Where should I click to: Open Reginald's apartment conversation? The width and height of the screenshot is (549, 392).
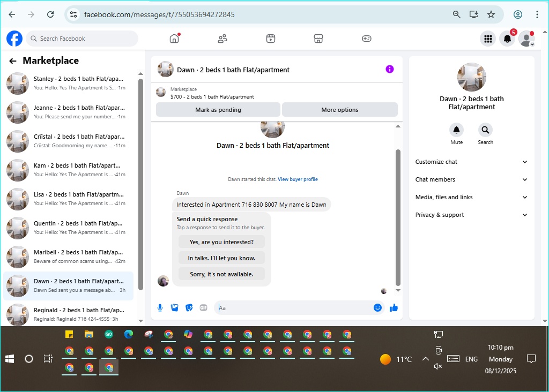pos(69,314)
